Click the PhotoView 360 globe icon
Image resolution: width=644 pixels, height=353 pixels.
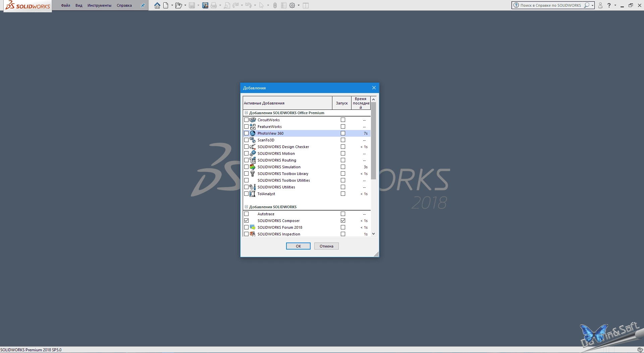pyautogui.click(x=253, y=133)
